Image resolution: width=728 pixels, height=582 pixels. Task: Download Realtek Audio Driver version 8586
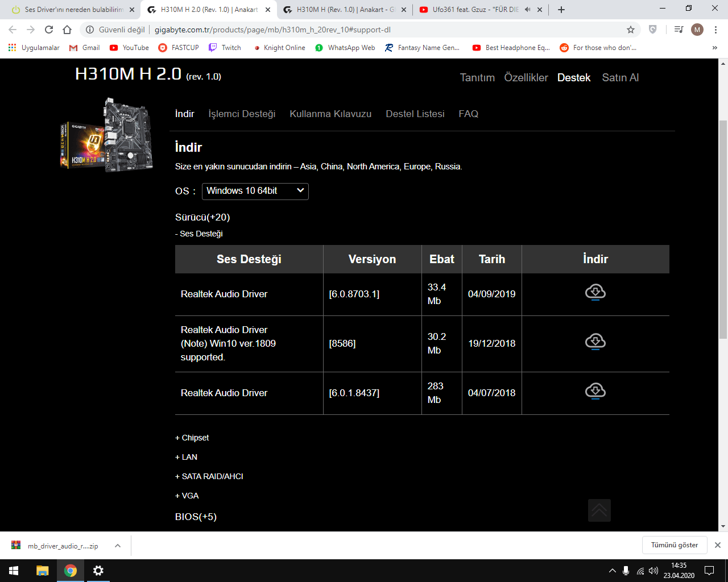(x=595, y=342)
